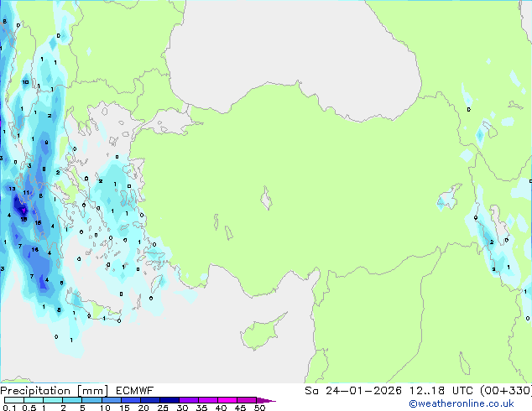Click the '12..18 UTC' time range label
The height and width of the screenshot is (411, 532).
(441, 391)
